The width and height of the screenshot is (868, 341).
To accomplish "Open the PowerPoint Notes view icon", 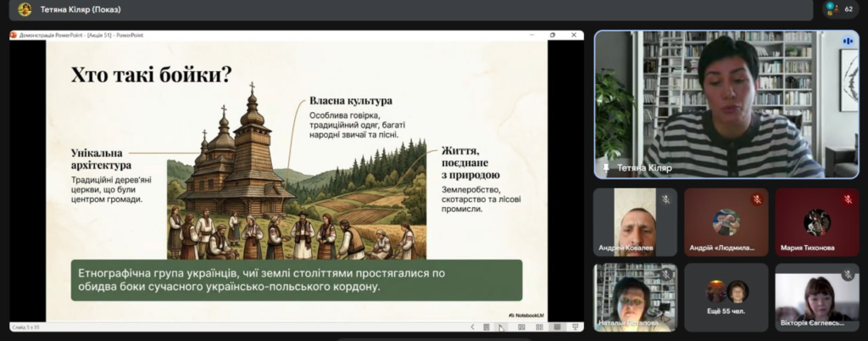I will [x=487, y=327].
